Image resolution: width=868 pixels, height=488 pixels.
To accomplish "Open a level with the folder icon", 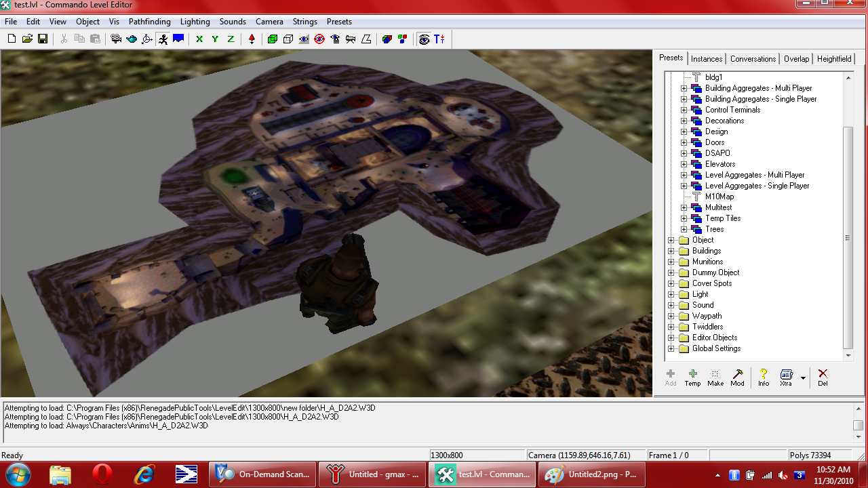I will tap(27, 39).
